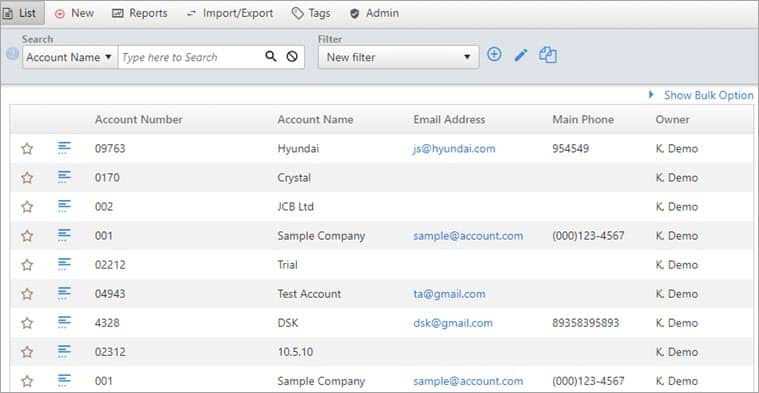
Task: Click the Type here to Search field
Action: click(190, 57)
